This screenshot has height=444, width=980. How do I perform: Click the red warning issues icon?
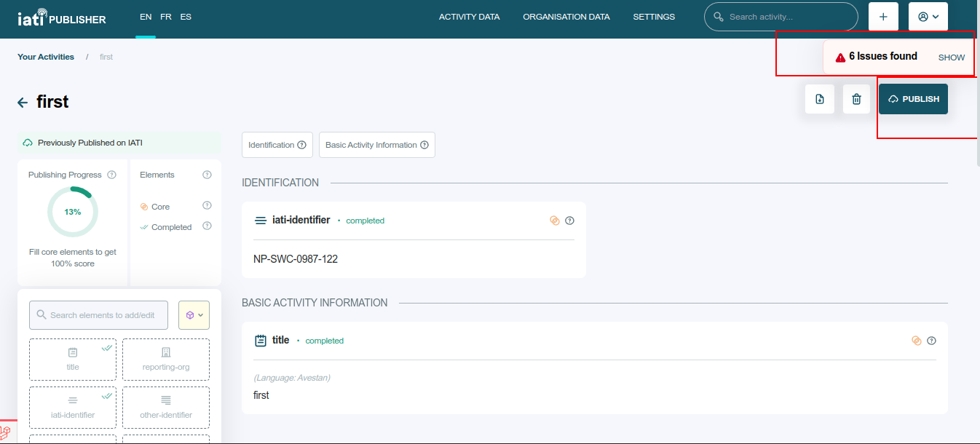[x=840, y=57]
